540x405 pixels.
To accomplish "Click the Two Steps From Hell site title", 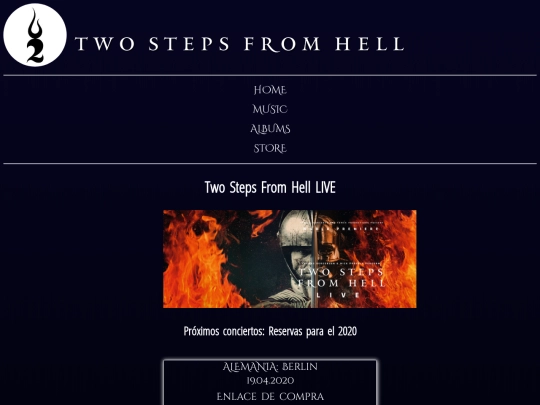I will 240,44.
